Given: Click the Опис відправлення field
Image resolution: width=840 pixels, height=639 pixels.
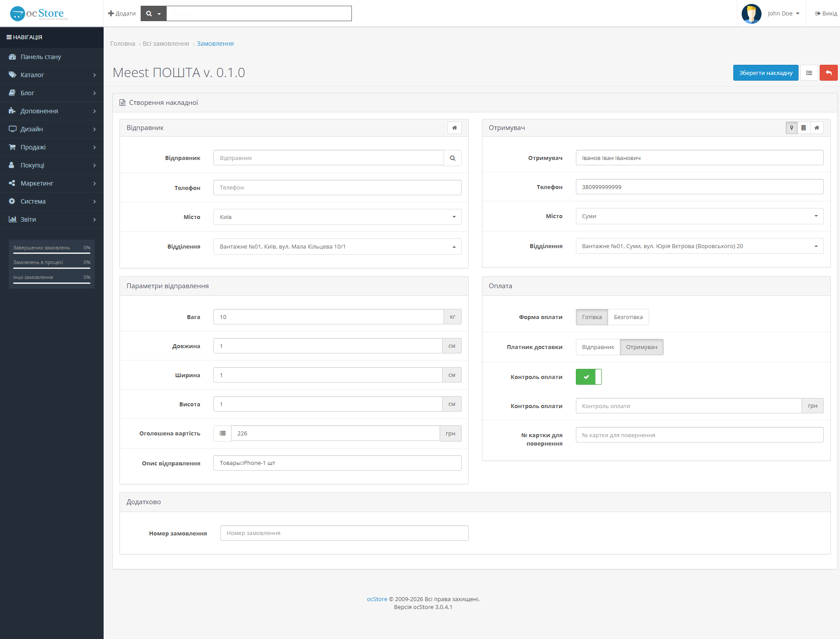Looking at the screenshot, I should click(x=337, y=463).
